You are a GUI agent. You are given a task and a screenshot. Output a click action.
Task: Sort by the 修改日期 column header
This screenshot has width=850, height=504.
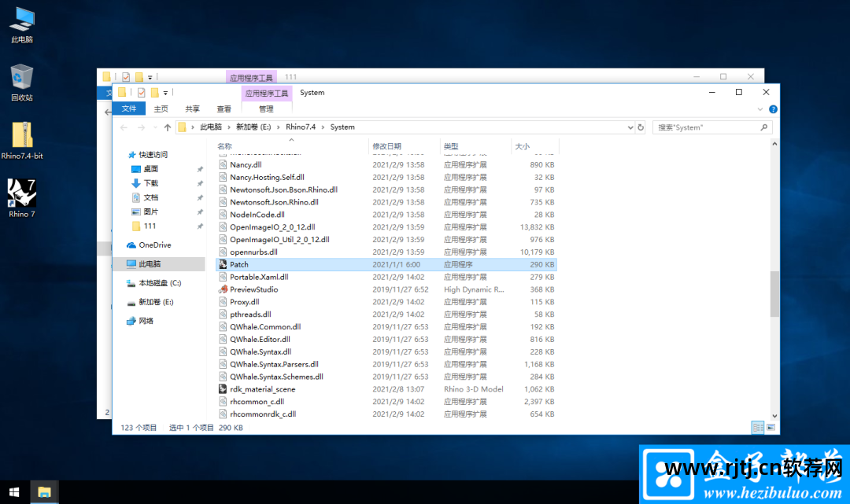point(405,146)
